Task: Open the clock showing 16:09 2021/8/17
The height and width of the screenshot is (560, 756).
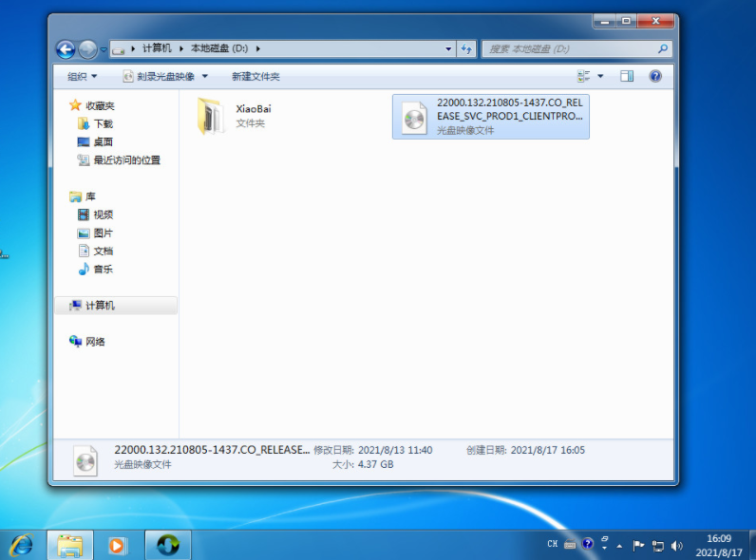Action: (x=719, y=546)
